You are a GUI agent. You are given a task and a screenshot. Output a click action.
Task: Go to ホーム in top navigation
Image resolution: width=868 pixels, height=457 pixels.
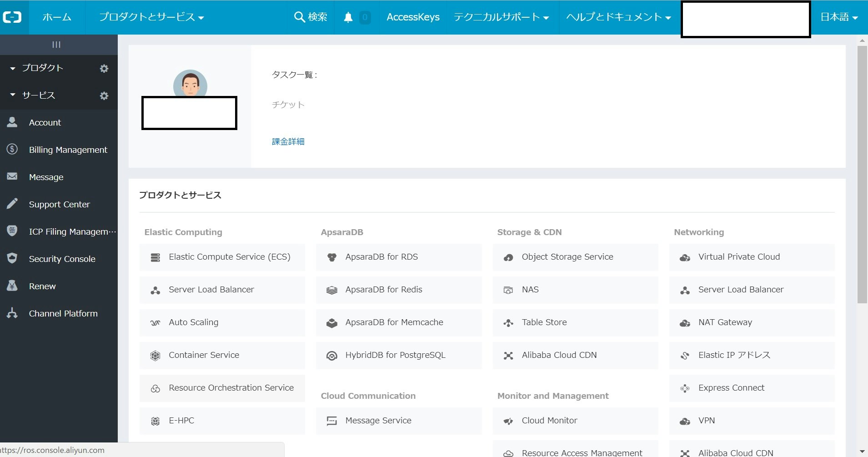pyautogui.click(x=57, y=17)
